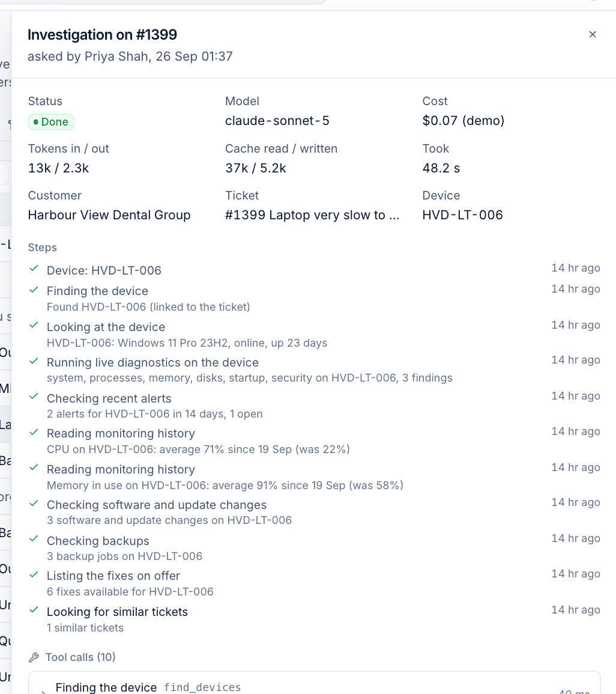This screenshot has width=616, height=694.
Task: Open Harbour View Dental Group customer
Action: tap(109, 215)
